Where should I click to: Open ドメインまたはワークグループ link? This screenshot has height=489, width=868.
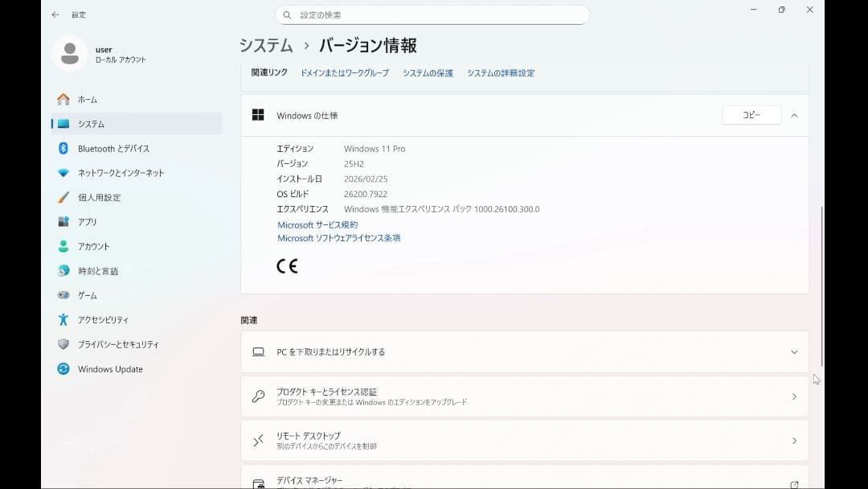coord(344,73)
